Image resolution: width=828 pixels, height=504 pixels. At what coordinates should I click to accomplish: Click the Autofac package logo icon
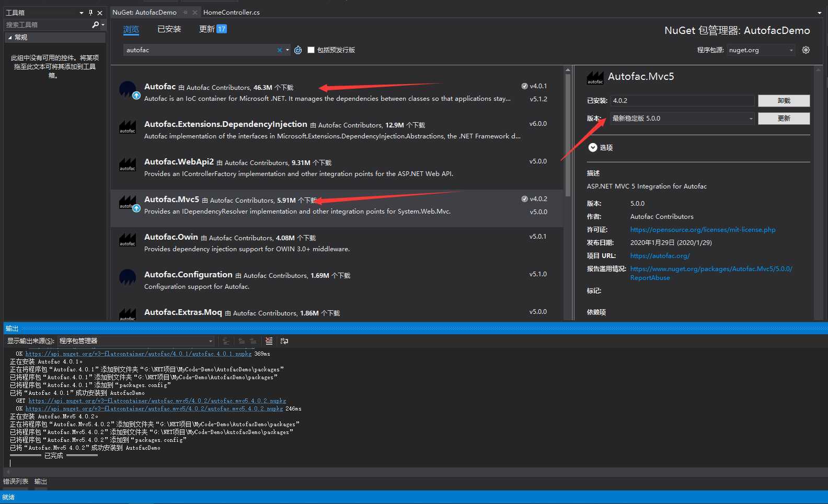(x=128, y=89)
